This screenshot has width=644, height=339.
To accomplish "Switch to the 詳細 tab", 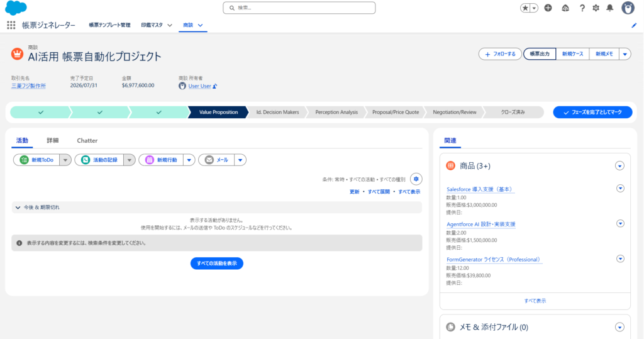I will point(53,140).
